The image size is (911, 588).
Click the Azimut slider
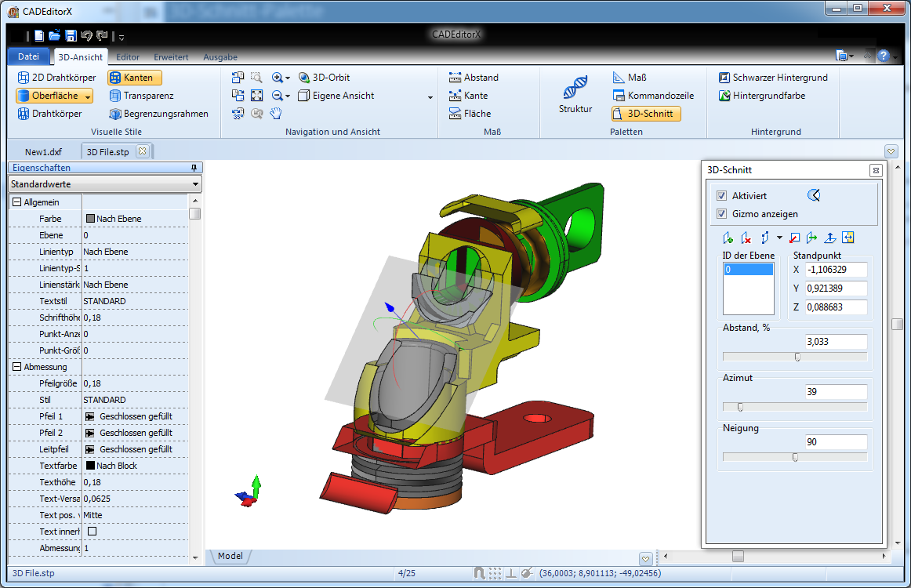click(795, 407)
